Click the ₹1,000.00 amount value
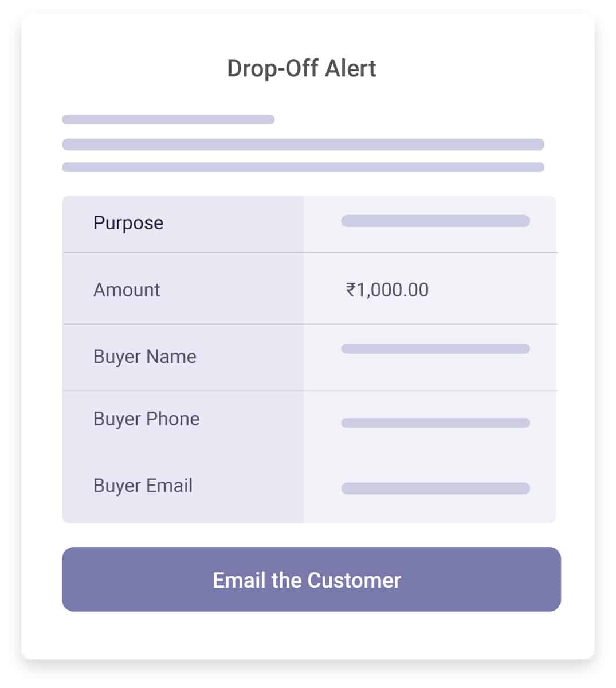This screenshot has width=616, height=688. coord(387,290)
